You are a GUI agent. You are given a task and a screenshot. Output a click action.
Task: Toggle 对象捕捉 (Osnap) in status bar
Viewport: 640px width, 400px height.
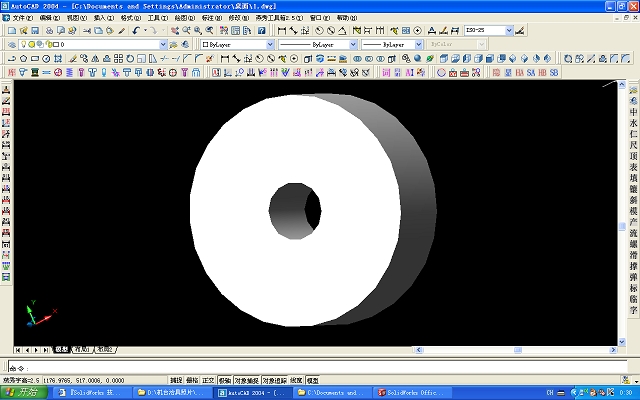click(247, 380)
